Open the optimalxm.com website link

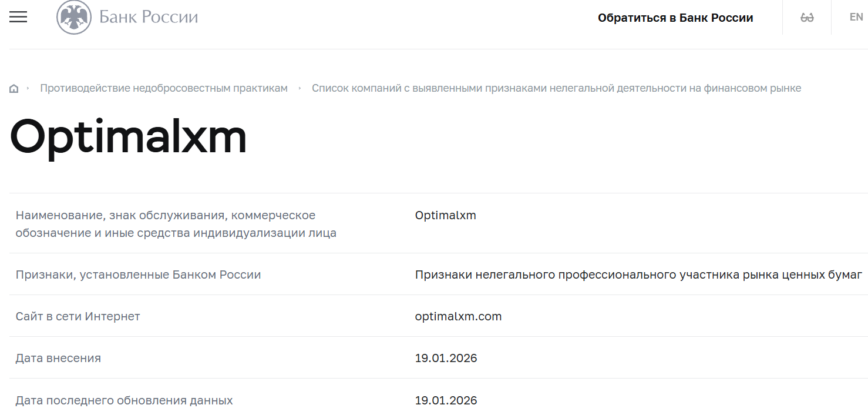457,316
